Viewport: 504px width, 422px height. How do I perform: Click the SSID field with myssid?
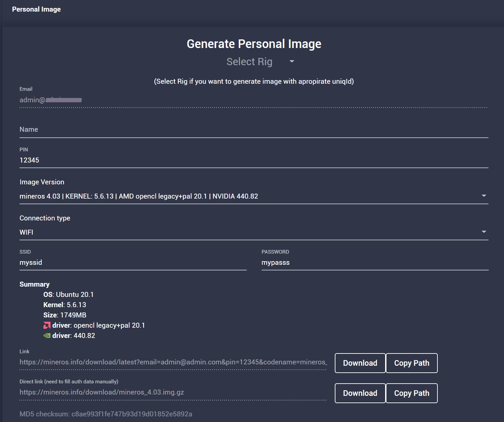pyautogui.click(x=133, y=262)
